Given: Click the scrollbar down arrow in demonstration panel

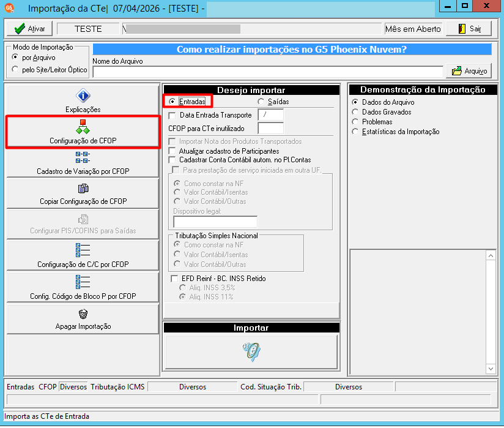Looking at the screenshot, I should tap(491, 369).
